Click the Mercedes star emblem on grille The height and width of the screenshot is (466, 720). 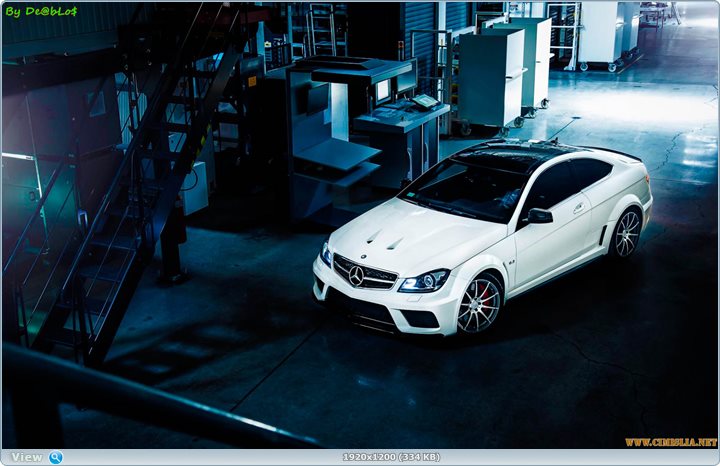356,275
